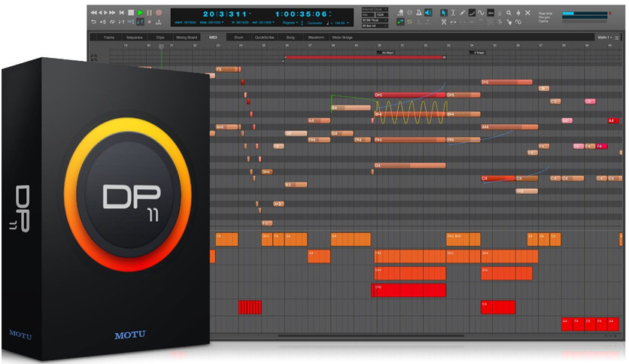
Task: Return playback to the sequence start
Action: coord(122,13)
